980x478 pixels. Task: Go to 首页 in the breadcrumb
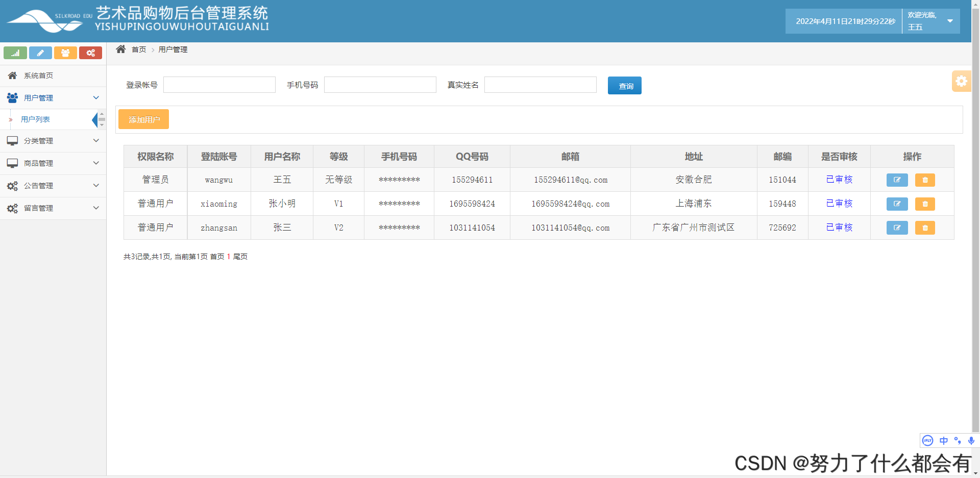point(139,49)
